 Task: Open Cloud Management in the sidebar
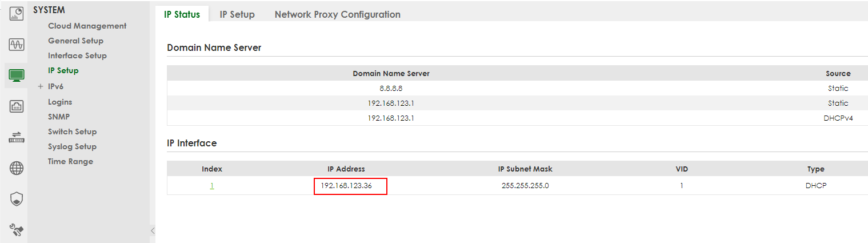pos(87,26)
